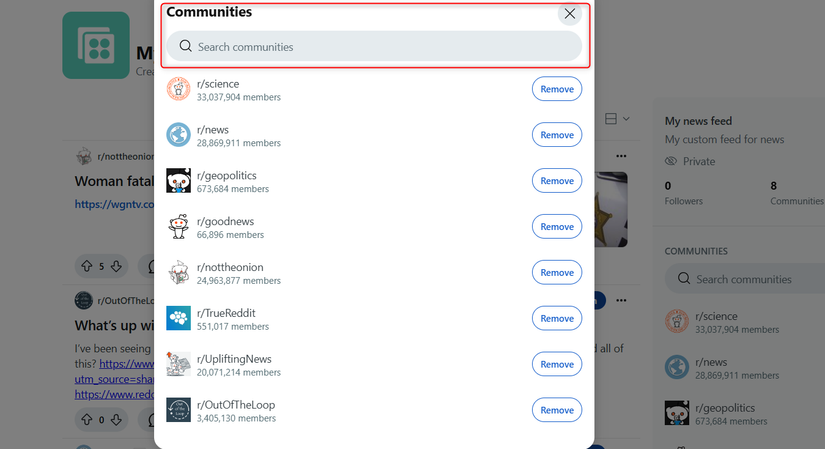The image size is (825, 449).
Task: Click r/news globe icon in right sidebar
Action: tap(677, 367)
